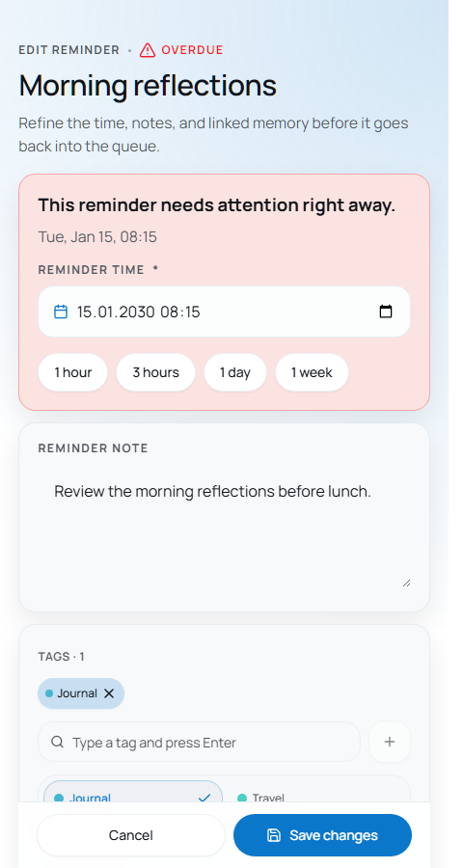Delay reminder by 1 week
463x868 pixels.
(x=312, y=372)
